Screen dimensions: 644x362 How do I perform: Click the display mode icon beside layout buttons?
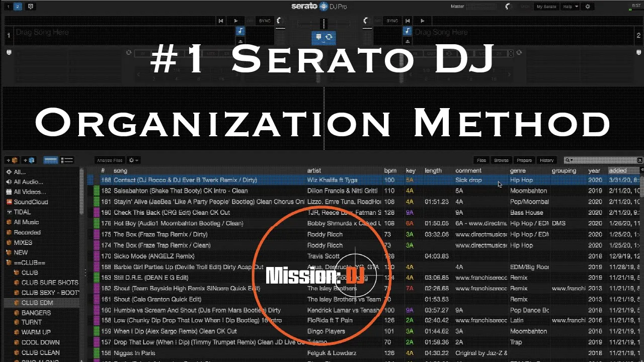pyautogui.click(x=30, y=7)
